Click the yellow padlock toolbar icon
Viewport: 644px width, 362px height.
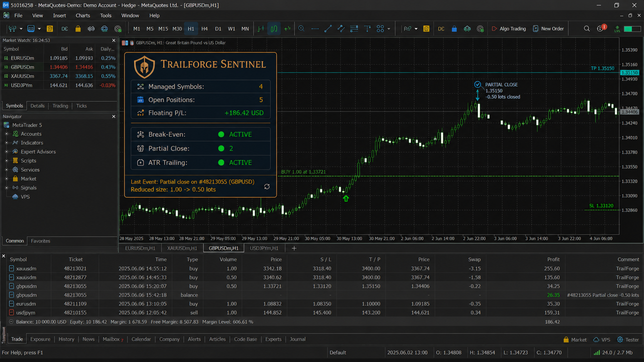pos(78,29)
